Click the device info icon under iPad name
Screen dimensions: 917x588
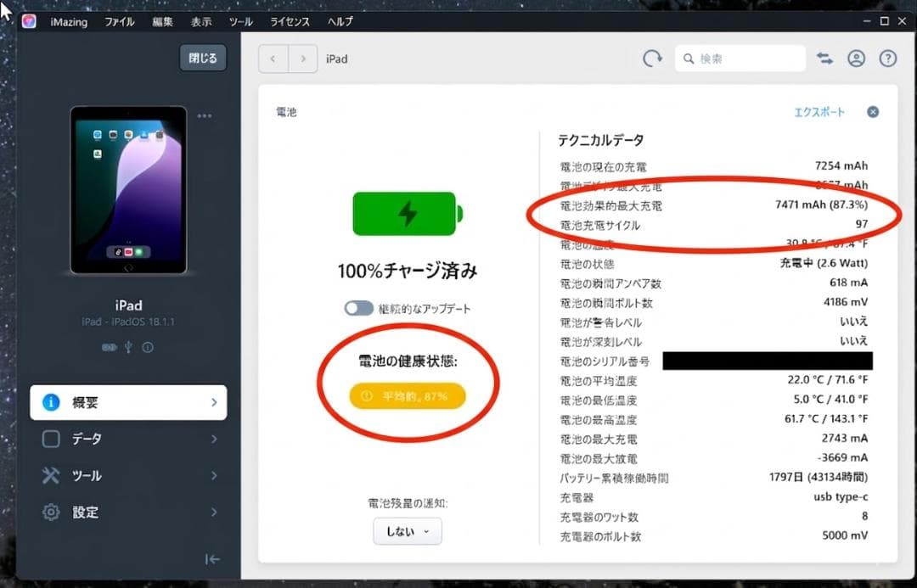click(148, 347)
